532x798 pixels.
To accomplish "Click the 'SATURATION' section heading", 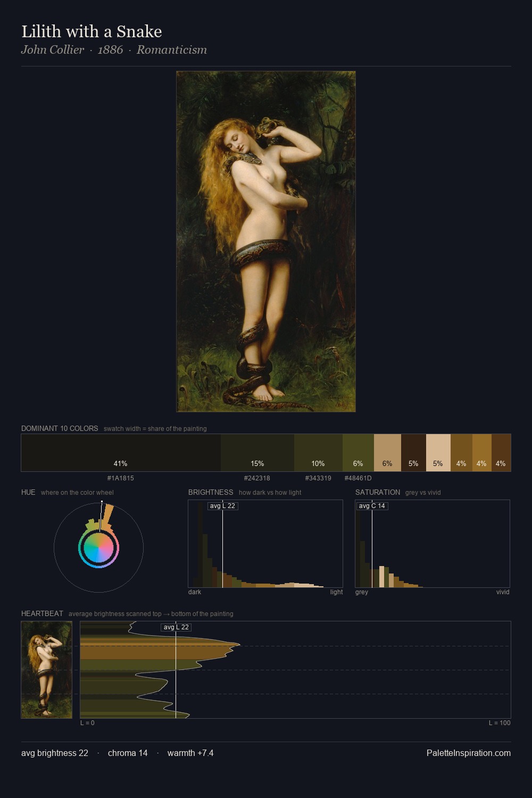I will click(378, 492).
